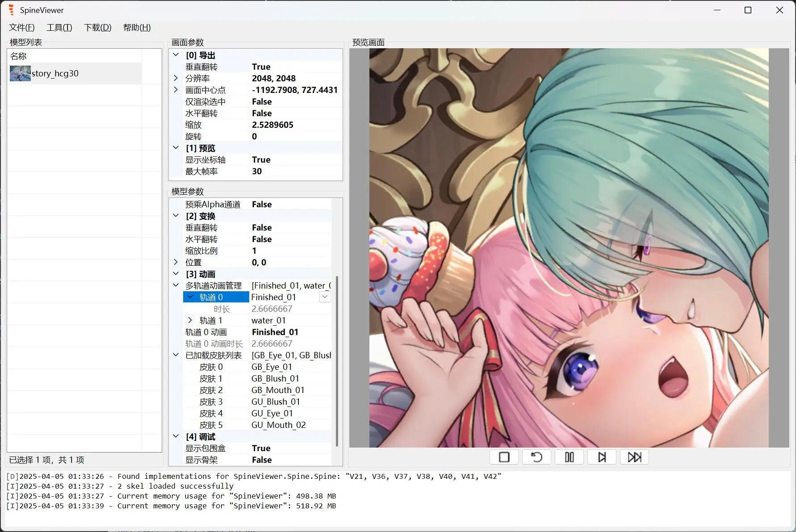
Task: Click the fast-forward playback button
Action: point(634,457)
